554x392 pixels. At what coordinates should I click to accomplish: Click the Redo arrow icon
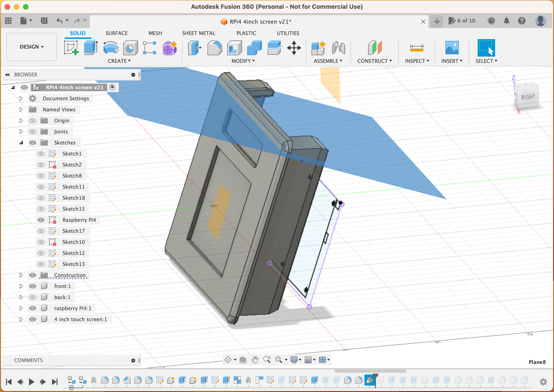coord(77,21)
